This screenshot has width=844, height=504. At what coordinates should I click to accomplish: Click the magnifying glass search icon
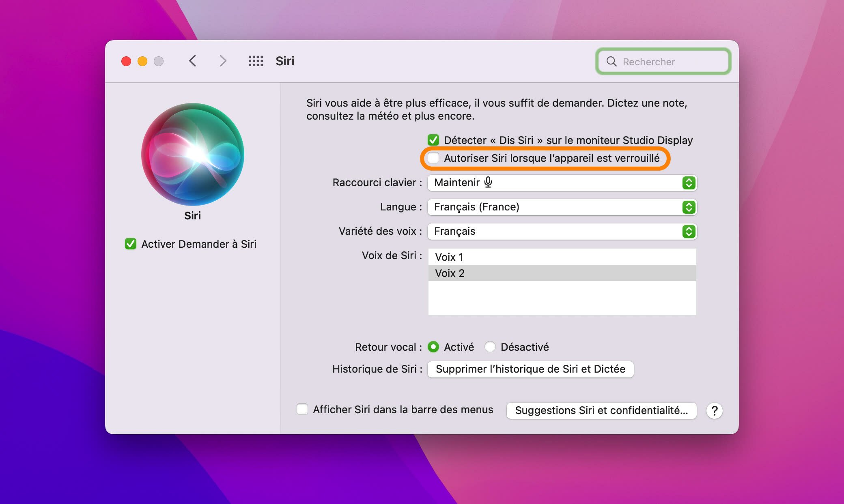click(x=611, y=62)
